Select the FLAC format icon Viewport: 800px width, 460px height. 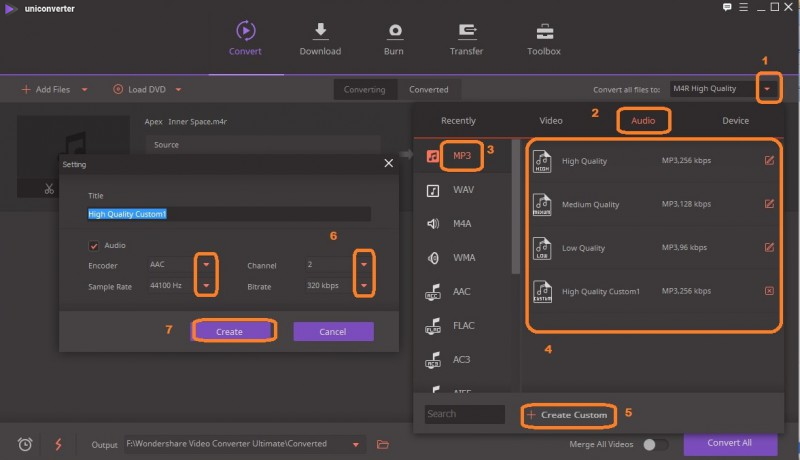click(433, 326)
